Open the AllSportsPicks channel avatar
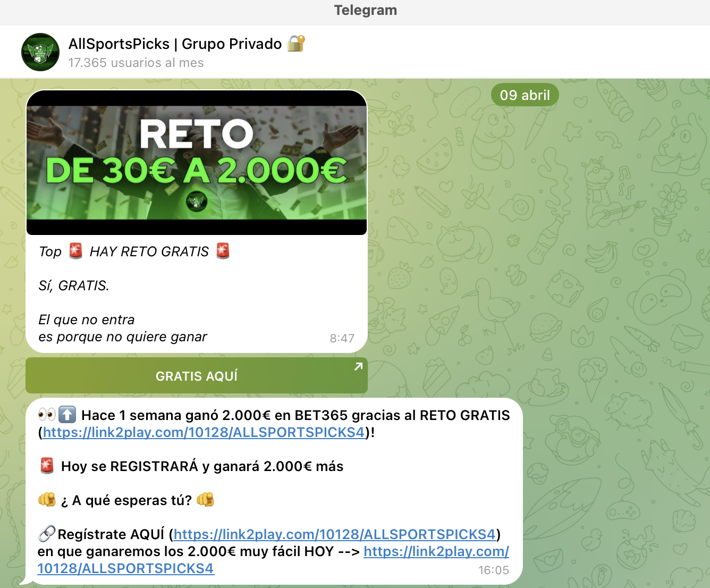 (x=40, y=52)
